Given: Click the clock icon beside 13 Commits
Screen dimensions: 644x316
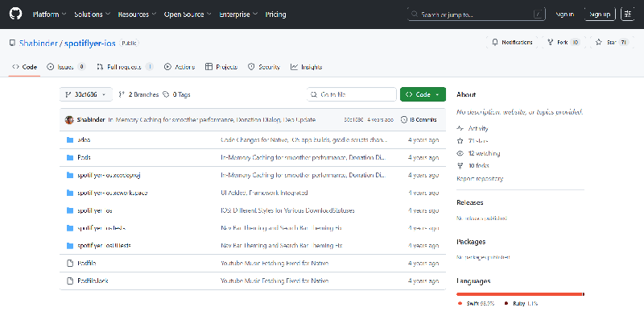Looking at the screenshot, I should tap(404, 120).
